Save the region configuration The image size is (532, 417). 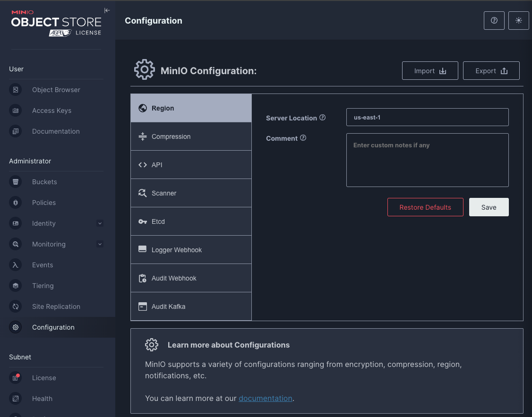click(x=489, y=207)
